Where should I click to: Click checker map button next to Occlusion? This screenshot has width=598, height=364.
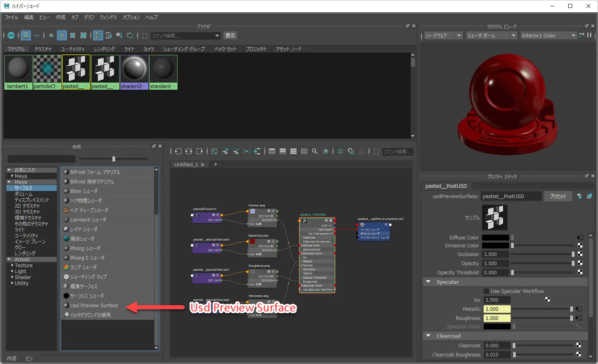580,254
